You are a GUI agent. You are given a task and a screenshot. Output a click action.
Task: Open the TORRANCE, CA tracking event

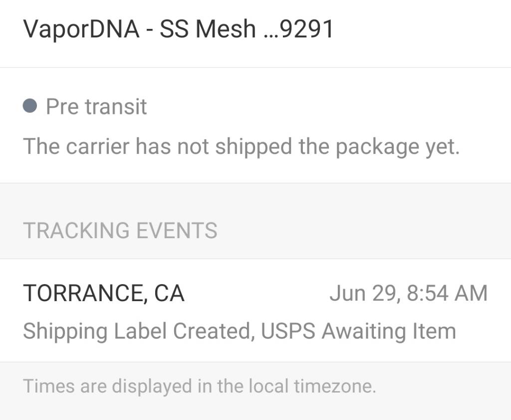(x=104, y=293)
